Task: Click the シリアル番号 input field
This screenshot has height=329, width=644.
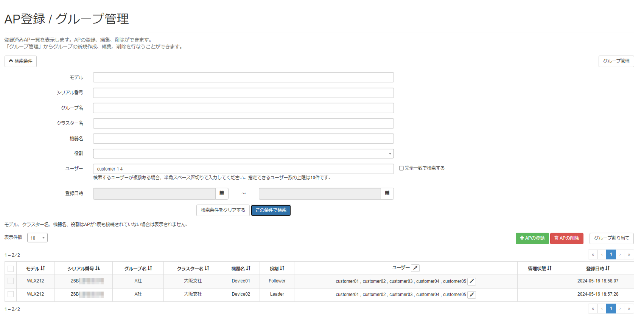Action: 243,93
